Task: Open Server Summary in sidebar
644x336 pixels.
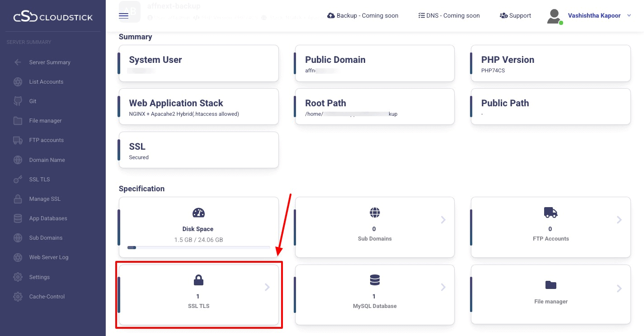Action: tap(50, 62)
